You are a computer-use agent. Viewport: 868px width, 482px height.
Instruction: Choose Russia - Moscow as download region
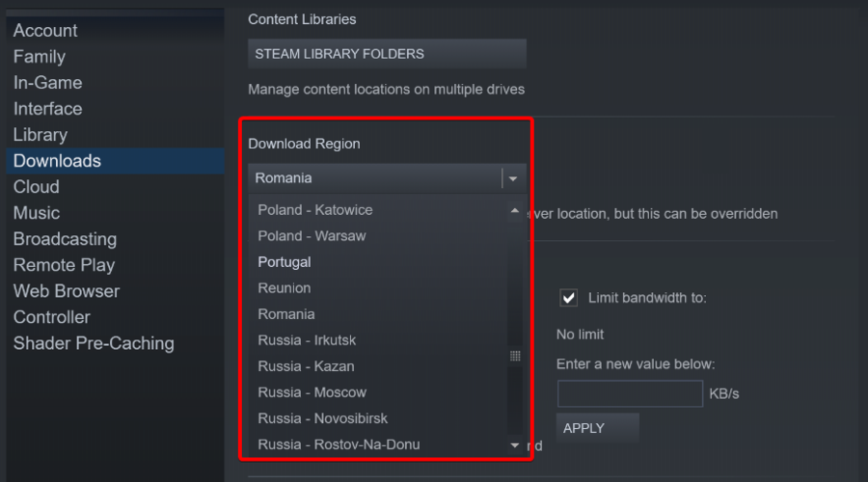(312, 392)
